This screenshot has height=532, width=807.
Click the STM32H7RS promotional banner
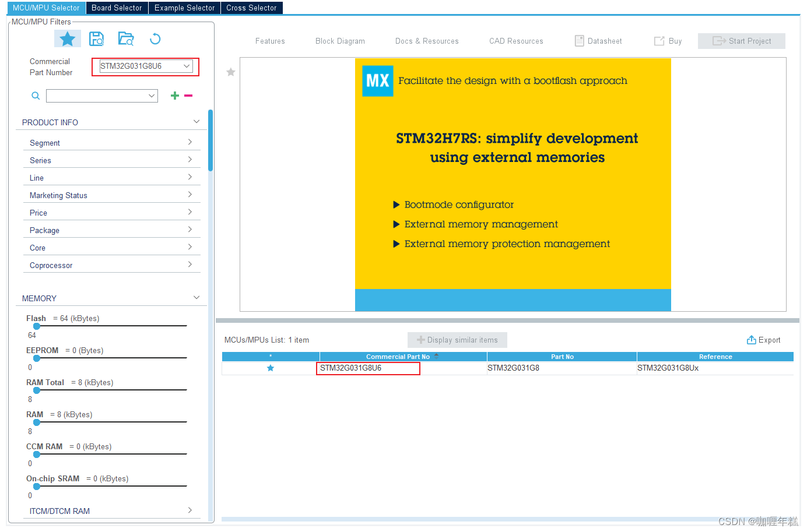pos(513,185)
